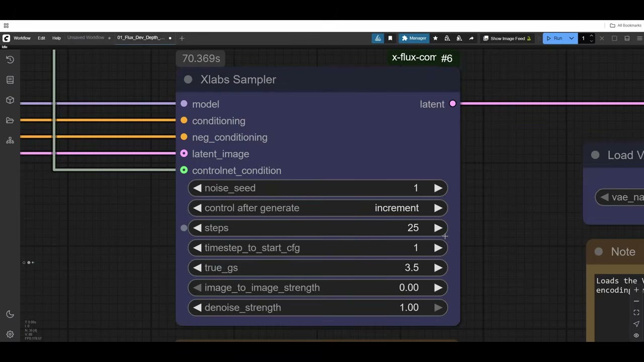The height and width of the screenshot is (362, 644).
Task: Click the latent output socket
Action: click(453, 104)
